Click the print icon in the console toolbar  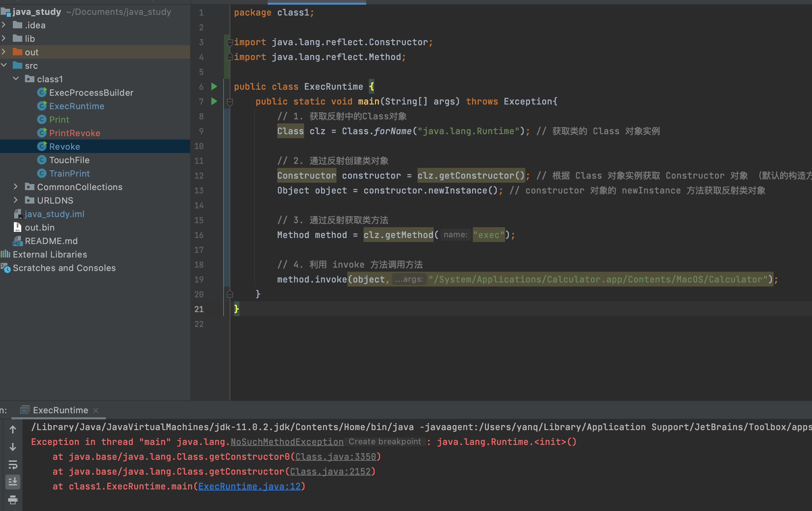coord(13,500)
